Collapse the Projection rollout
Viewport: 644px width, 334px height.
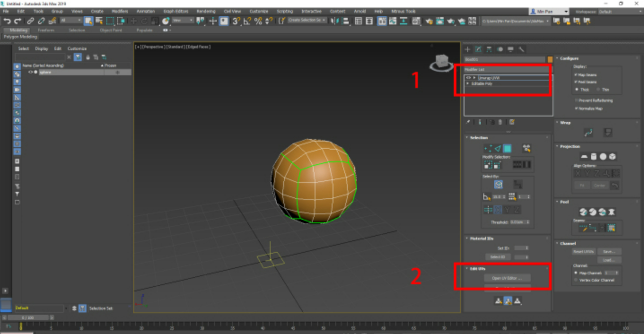click(570, 147)
